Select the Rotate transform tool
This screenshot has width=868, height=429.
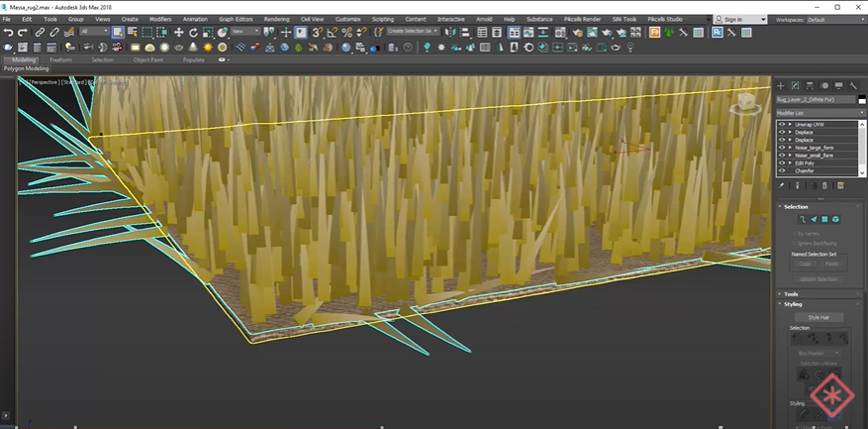[x=193, y=33]
